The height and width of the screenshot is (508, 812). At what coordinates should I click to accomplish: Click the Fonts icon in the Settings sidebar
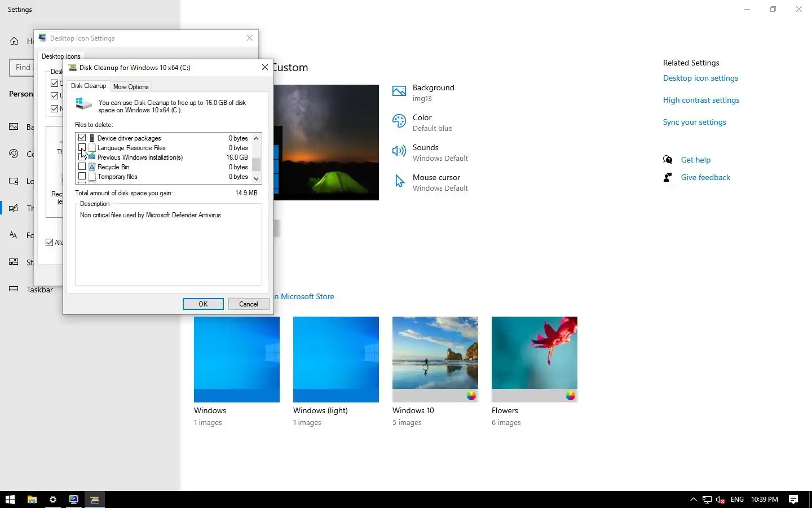pos(14,235)
